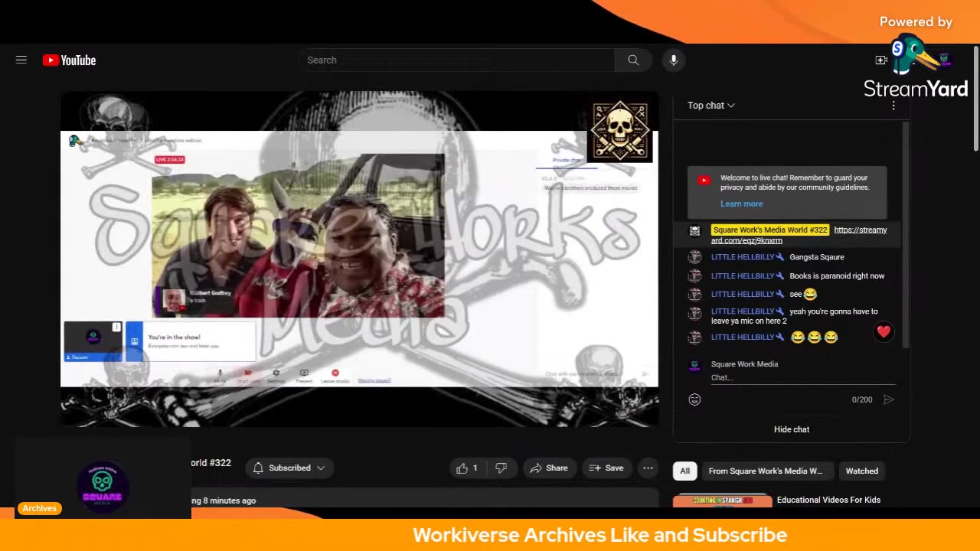Click the 'Gangsta Sqaure' chat message
Screen dimensions: 980x551
pyautogui.click(x=817, y=257)
